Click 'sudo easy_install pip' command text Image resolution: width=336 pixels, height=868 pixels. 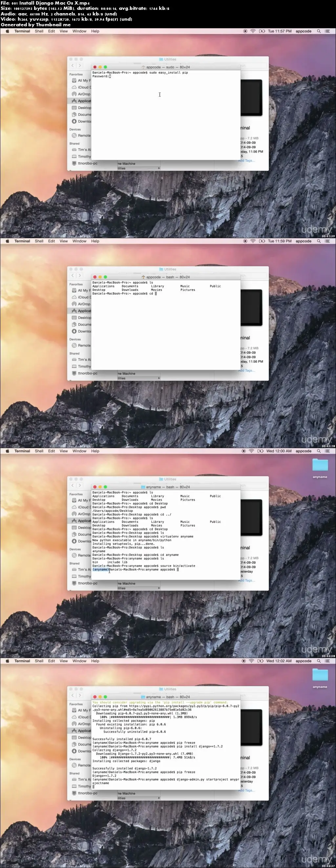point(169,73)
